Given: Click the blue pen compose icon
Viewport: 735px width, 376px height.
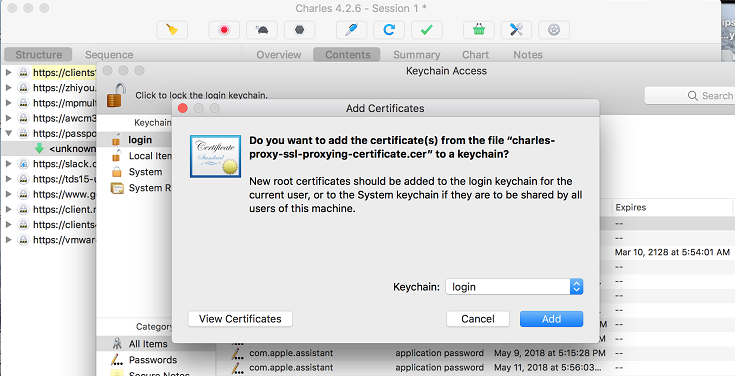Looking at the screenshot, I should pos(352,30).
